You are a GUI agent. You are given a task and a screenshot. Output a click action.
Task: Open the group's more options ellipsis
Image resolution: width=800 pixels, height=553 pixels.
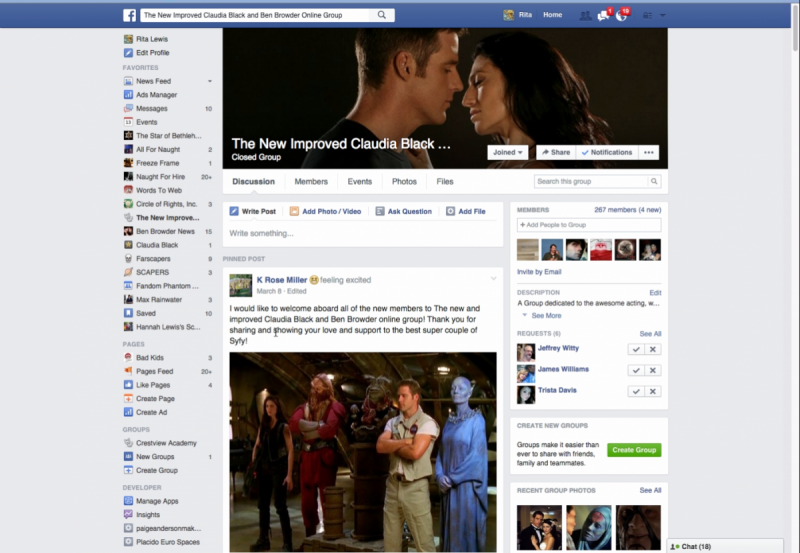(x=650, y=153)
